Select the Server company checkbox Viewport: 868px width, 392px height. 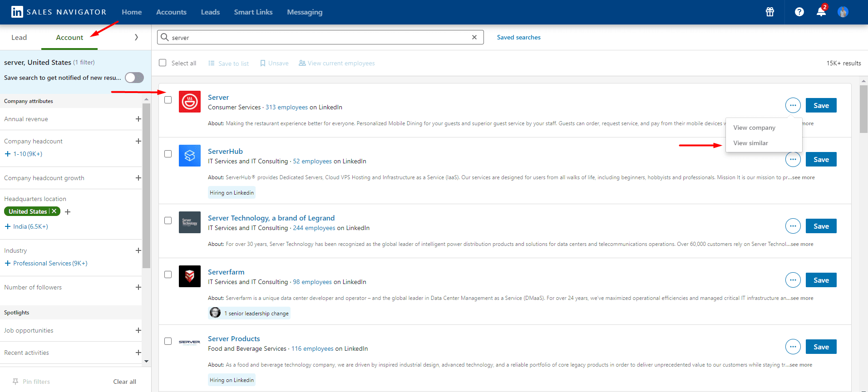coord(168,100)
